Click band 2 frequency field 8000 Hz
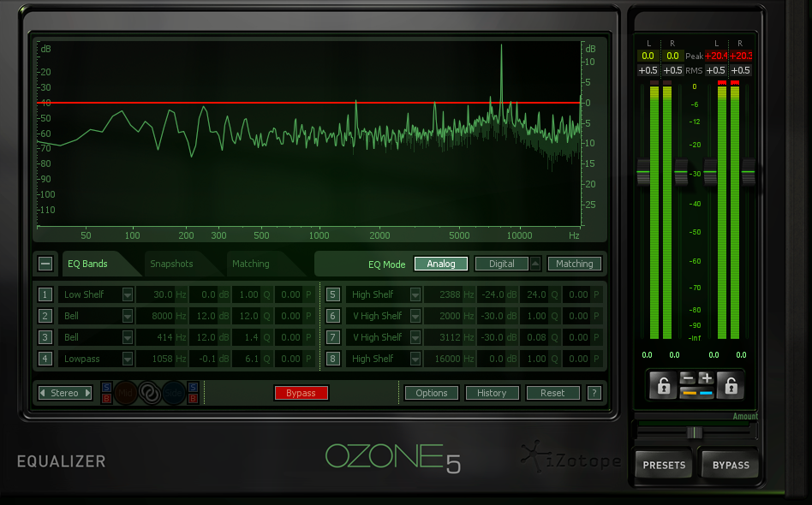The width and height of the screenshot is (812, 505). (162, 316)
